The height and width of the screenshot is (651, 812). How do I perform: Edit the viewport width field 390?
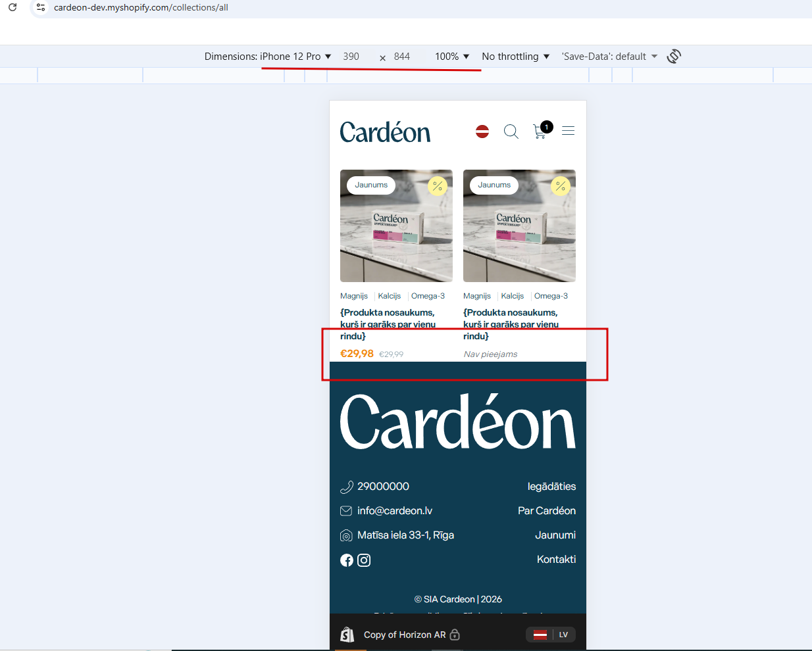point(351,57)
